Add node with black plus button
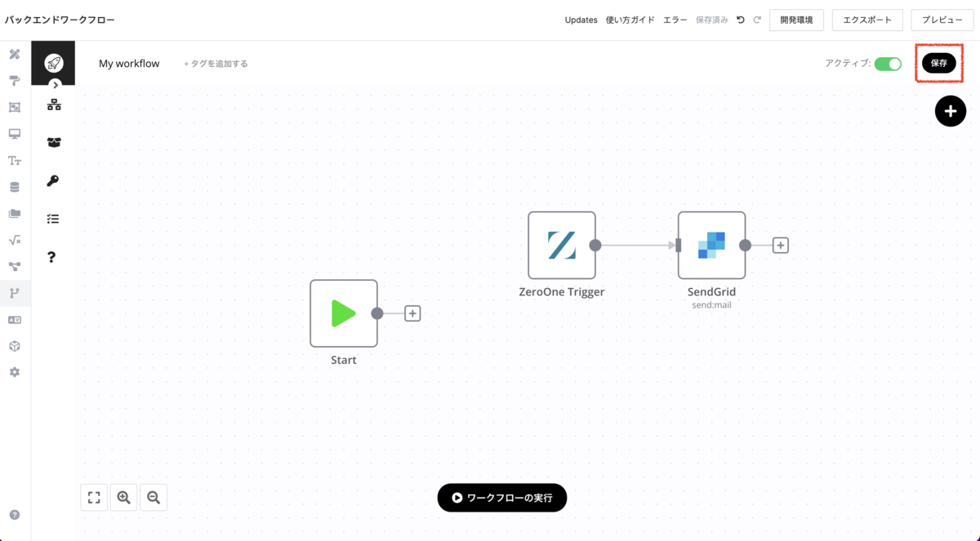Viewport: 980px width, 541px height. pyautogui.click(x=951, y=111)
